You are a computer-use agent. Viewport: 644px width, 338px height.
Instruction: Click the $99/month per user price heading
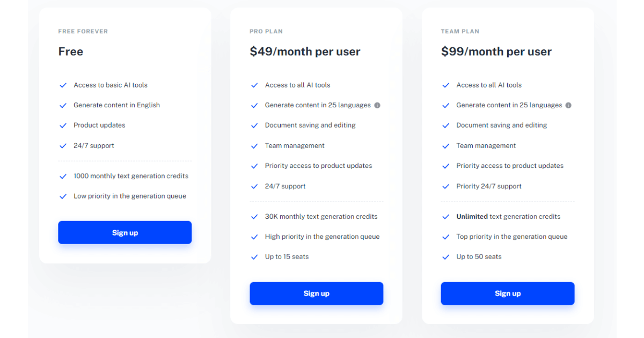496,52
